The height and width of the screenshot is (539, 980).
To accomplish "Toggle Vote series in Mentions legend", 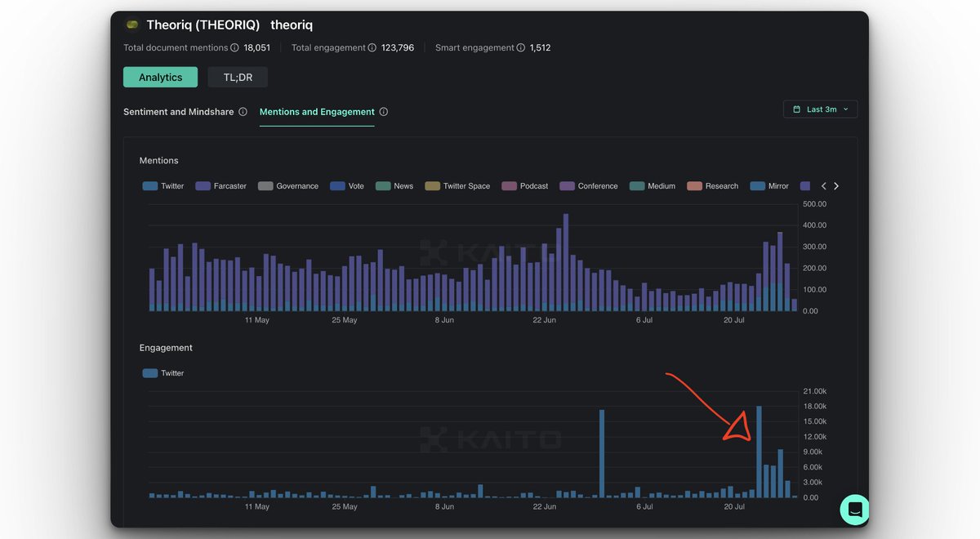I will pos(347,186).
